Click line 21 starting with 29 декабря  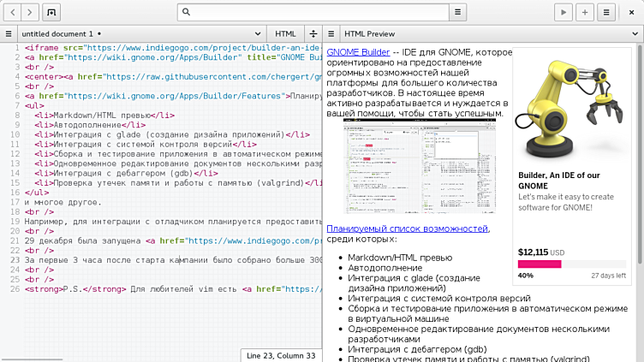172,240
